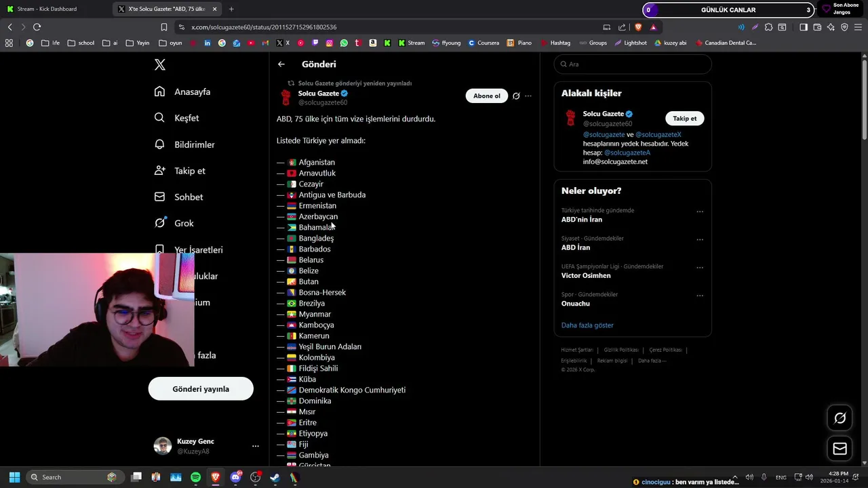Click share icon in address bar
868x488 pixels.
tap(622, 27)
